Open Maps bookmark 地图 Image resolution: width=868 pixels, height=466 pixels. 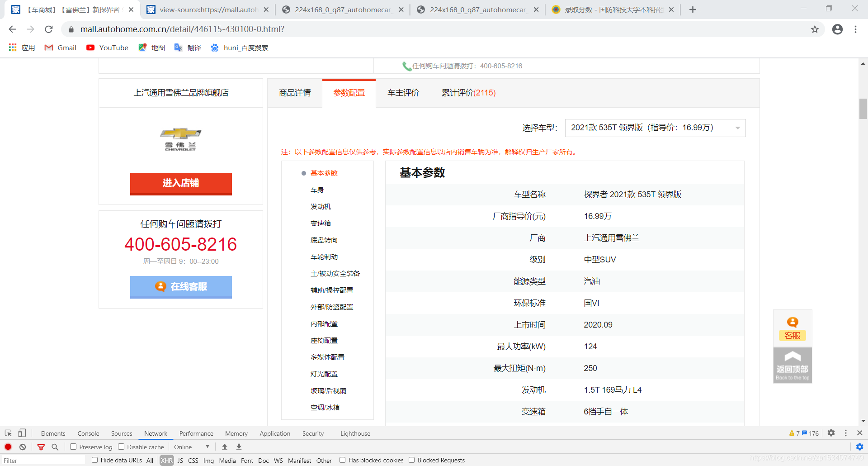(152, 48)
